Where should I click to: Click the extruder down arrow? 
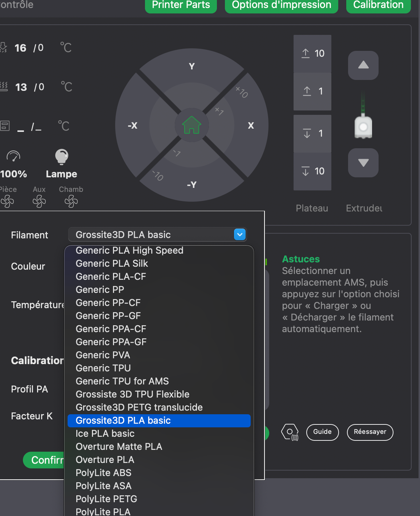click(x=363, y=163)
